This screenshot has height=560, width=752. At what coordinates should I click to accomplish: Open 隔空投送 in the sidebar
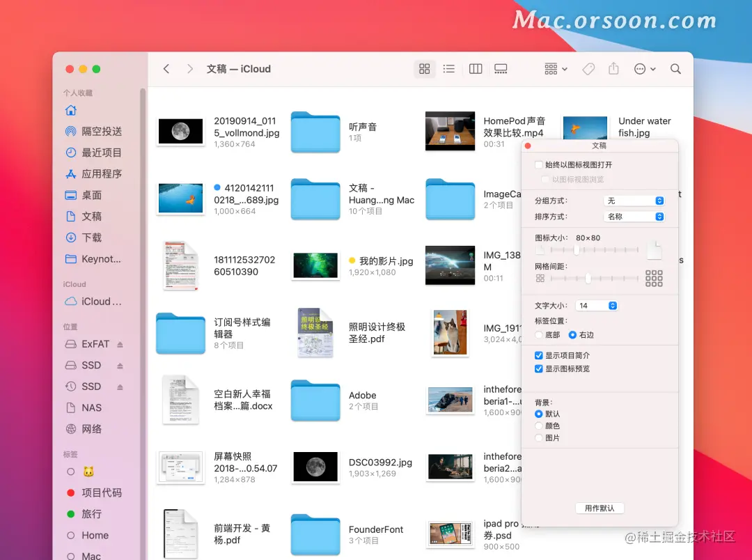pyautogui.click(x=93, y=132)
